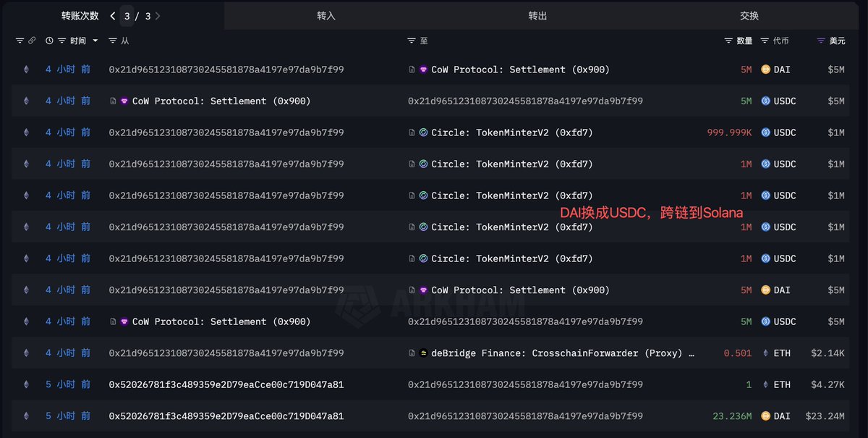The image size is (868, 438).
Task: Open the recipient address in the $4.27K row
Action: point(525,384)
